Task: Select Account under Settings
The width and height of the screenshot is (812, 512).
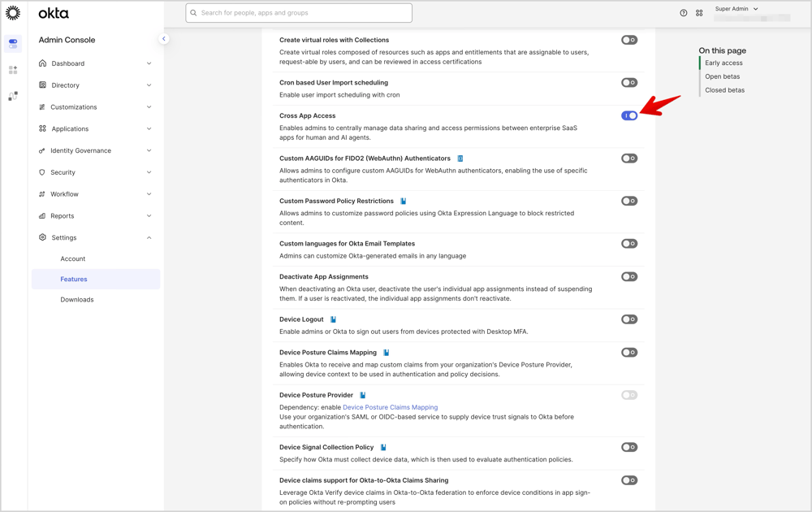Action: click(x=72, y=258)
